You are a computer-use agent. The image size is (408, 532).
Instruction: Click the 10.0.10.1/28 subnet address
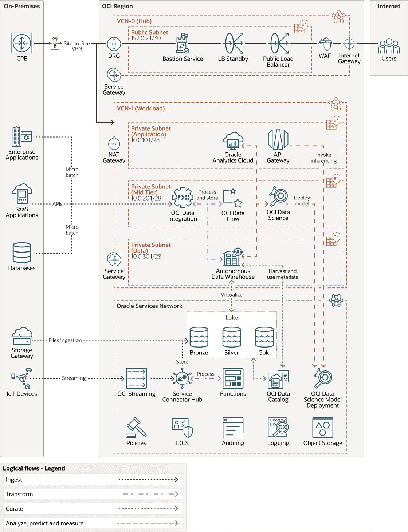click(x=145, y=140)
